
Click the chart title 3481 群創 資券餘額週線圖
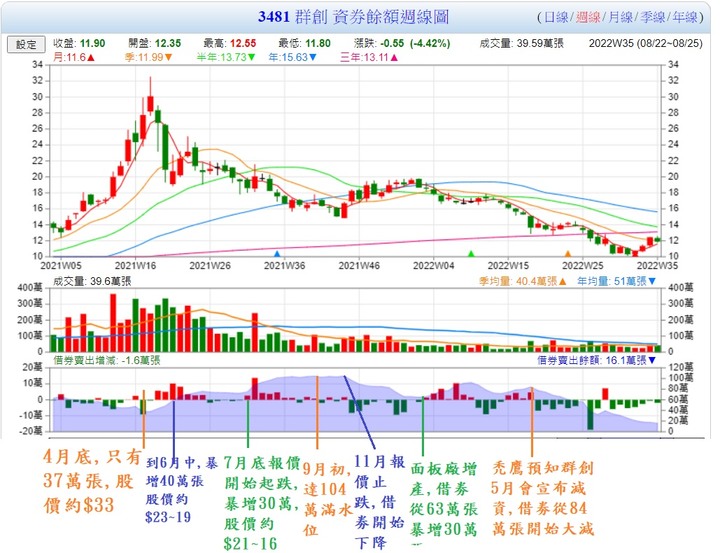click(353, 17)
